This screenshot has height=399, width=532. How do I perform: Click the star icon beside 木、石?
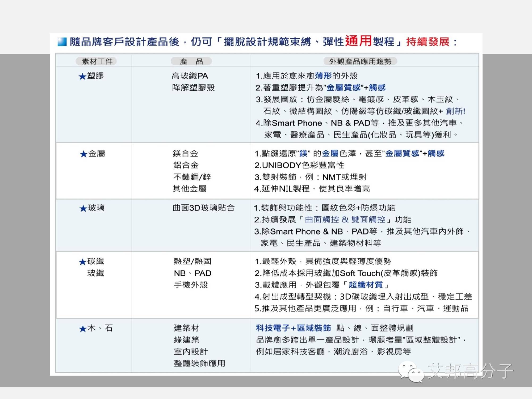83,329
